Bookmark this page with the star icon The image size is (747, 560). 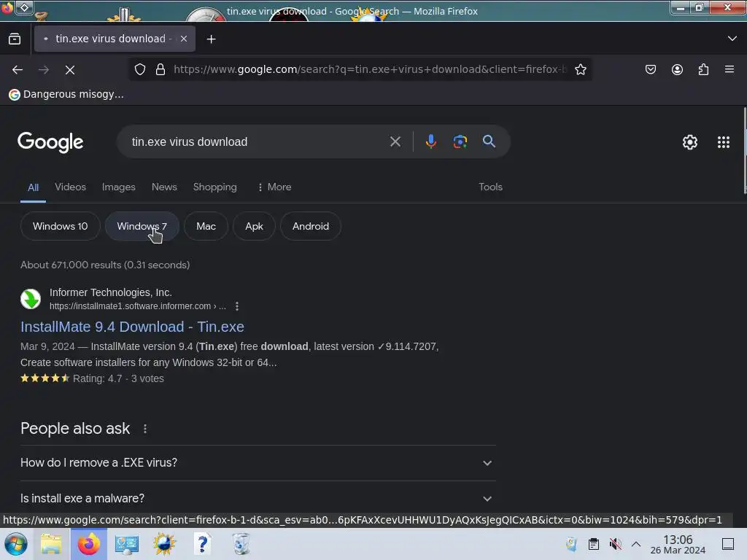tap(580, 69)
